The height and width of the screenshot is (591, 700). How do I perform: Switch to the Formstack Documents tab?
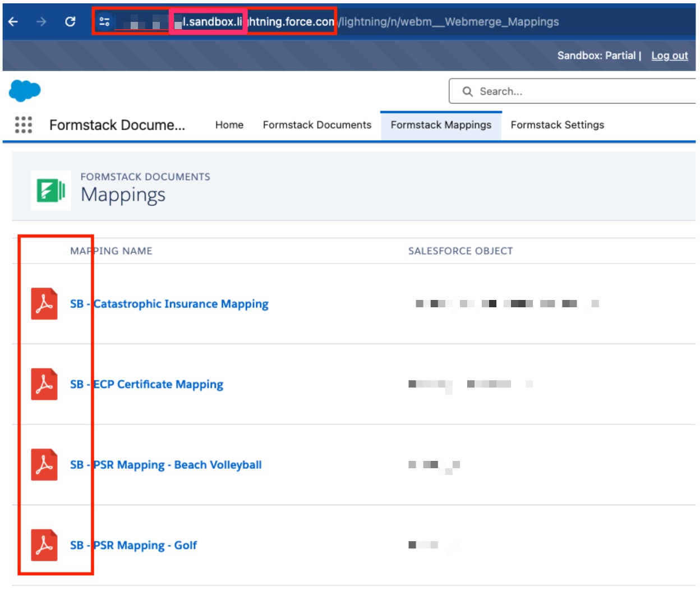pyautogui.click(x=317, y=125)
